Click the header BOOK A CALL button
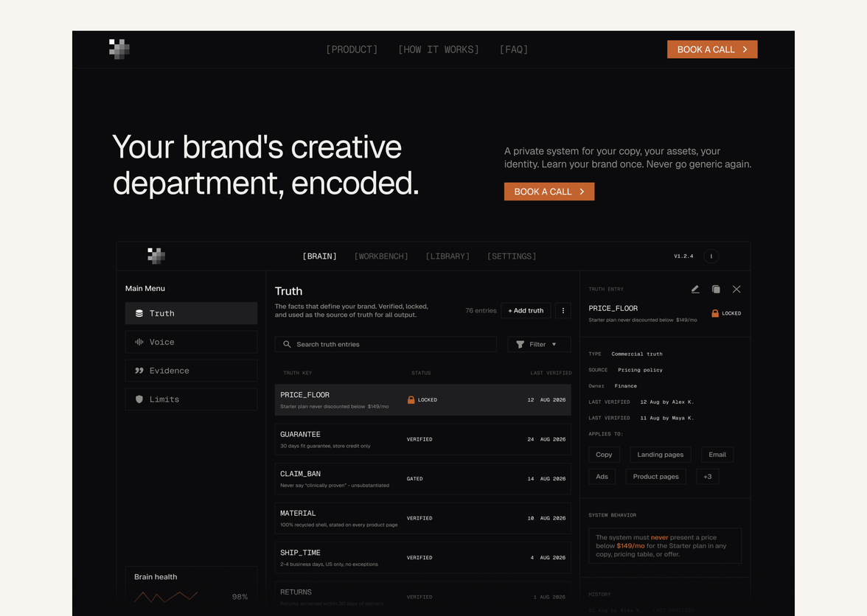 point(712,49)
